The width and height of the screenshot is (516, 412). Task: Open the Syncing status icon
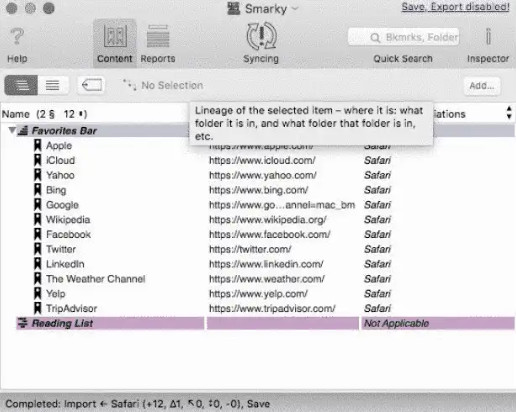coord(261,36)
